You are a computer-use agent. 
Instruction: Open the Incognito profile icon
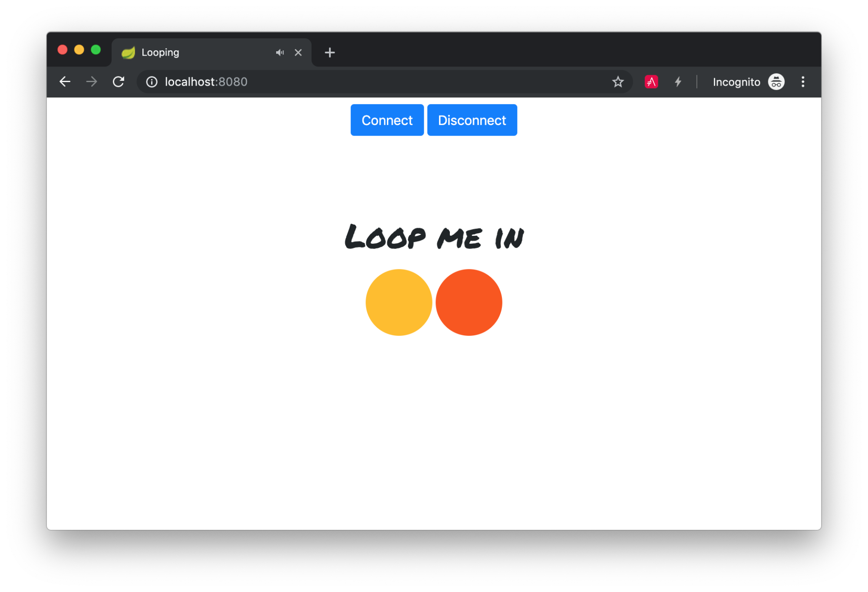point(776,82)
